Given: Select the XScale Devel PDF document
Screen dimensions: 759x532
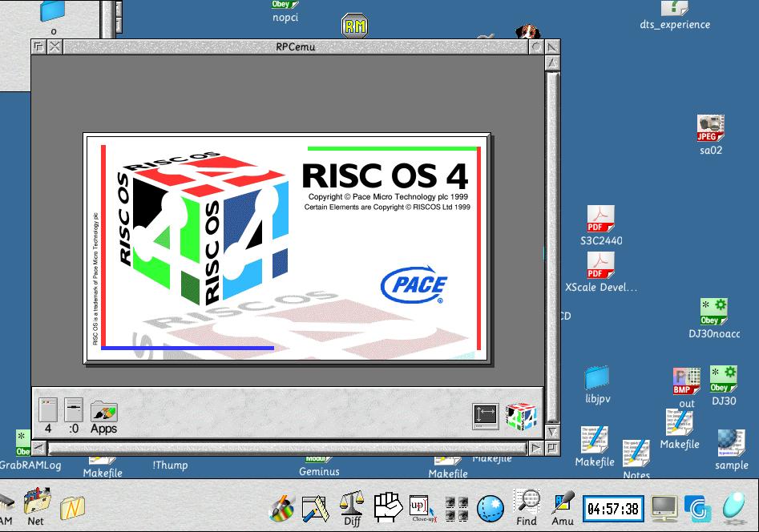Looking at the screenshot, I should (600, 265).
